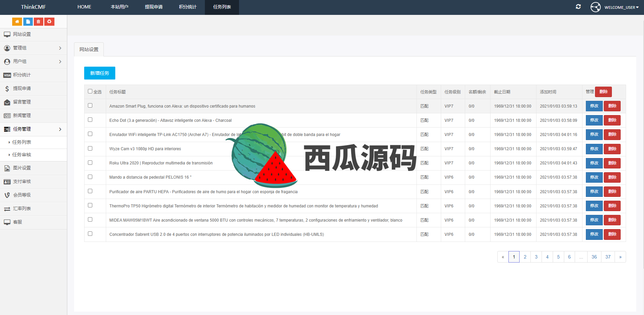The height and width of the screenshot is (315, 644).
Task: Click the red recycle icon button
Action: coord(49,22)
